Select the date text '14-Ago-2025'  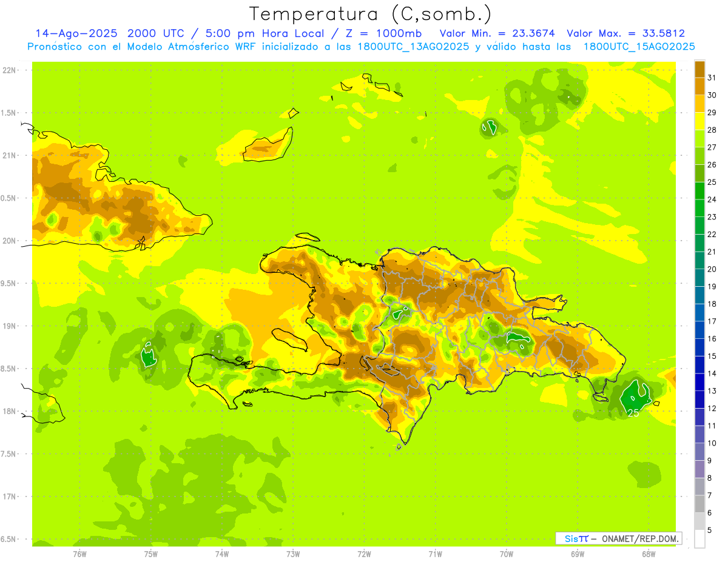(76, 33)
